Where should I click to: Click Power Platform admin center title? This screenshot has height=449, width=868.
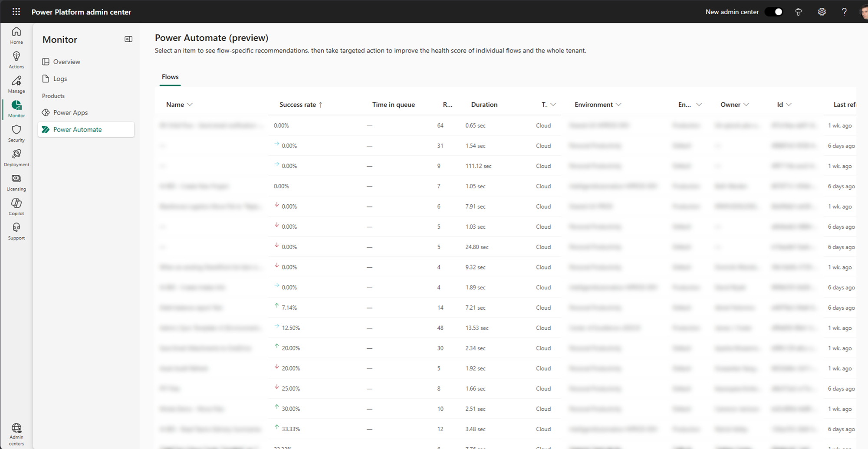[x=81, y=12]
